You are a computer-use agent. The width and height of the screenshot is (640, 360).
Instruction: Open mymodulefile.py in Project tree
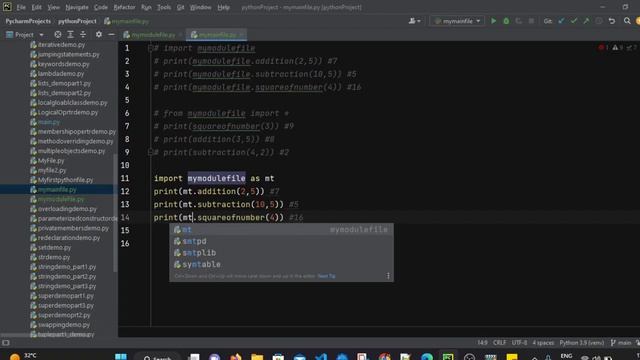pyautogui.click(x=60, y=199)
